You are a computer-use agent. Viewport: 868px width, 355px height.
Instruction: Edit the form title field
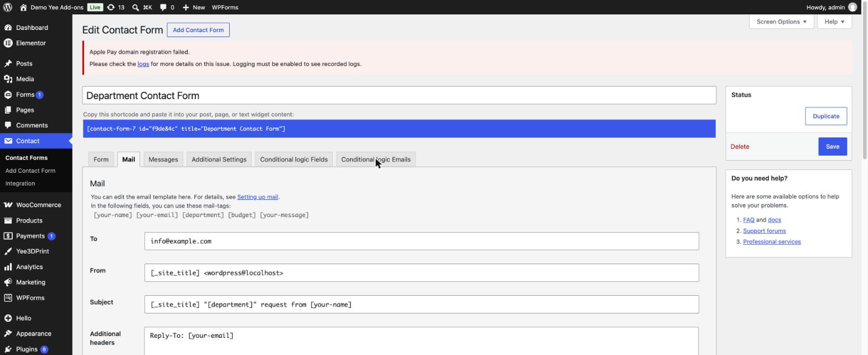(x=399, y=95)
